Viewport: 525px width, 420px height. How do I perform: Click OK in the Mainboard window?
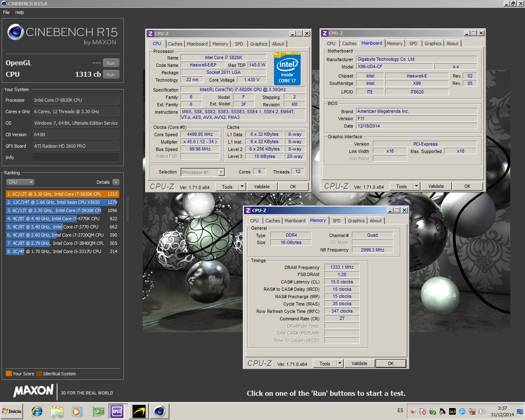467,186
